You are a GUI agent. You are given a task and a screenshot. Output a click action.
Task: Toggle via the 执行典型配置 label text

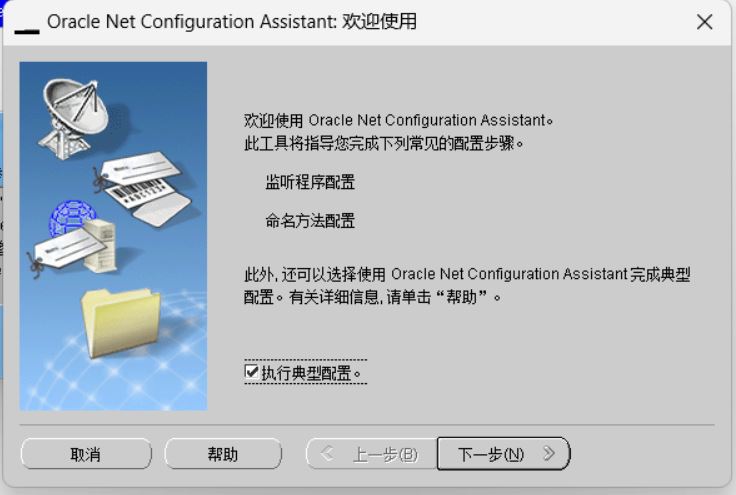click(x=311, y=373)
